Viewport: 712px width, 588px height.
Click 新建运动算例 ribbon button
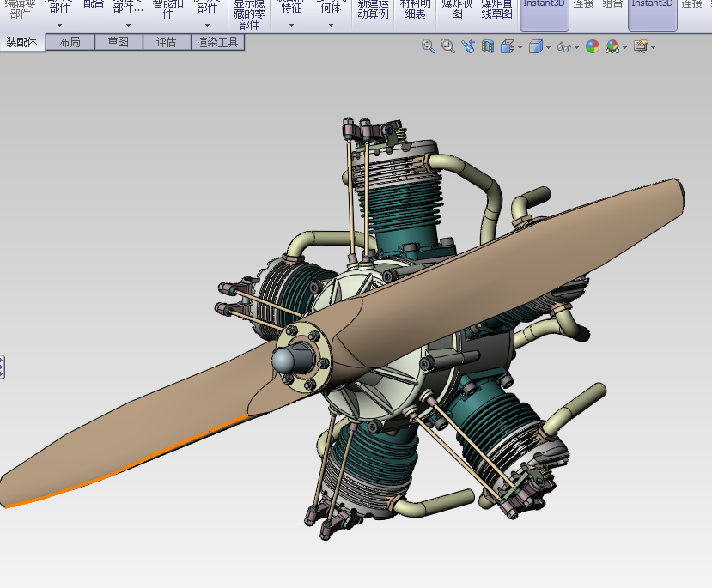(x=373, y=9)
